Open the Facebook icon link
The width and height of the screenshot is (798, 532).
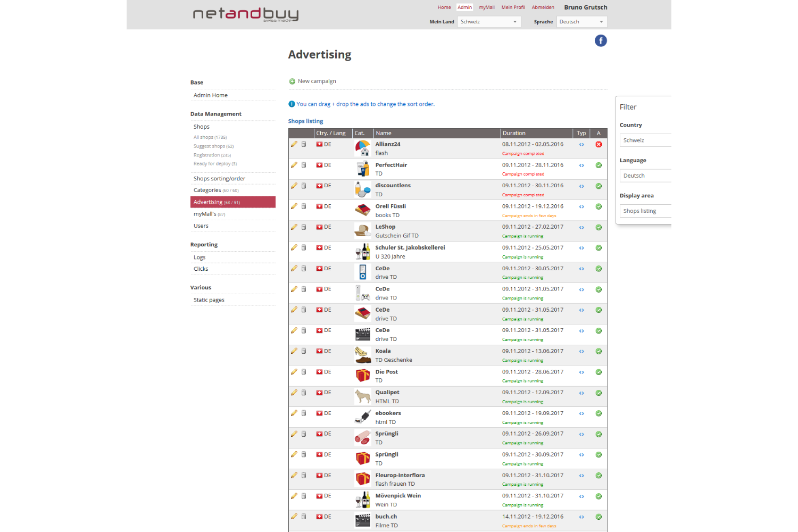(601, 41)
